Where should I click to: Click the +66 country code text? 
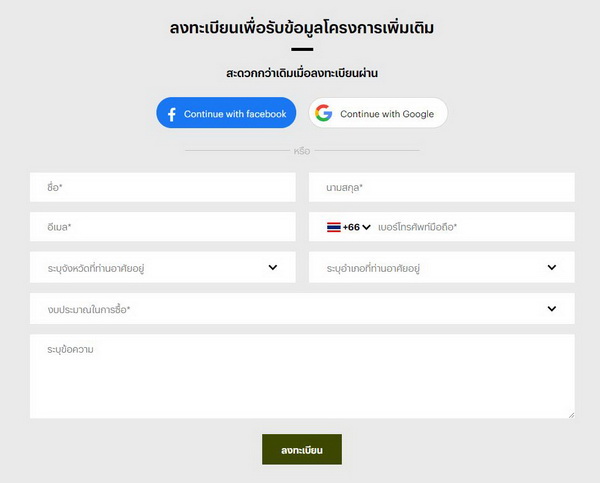point(351,227)
